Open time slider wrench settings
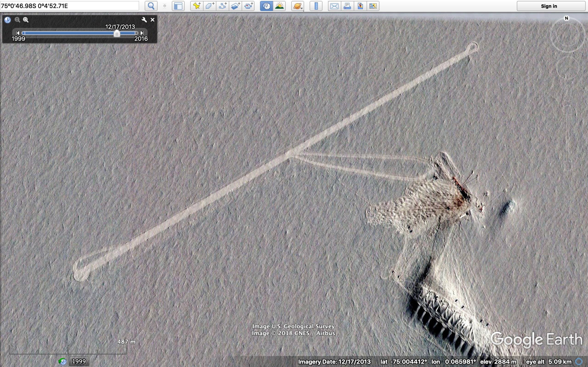 tap(144, 20)
